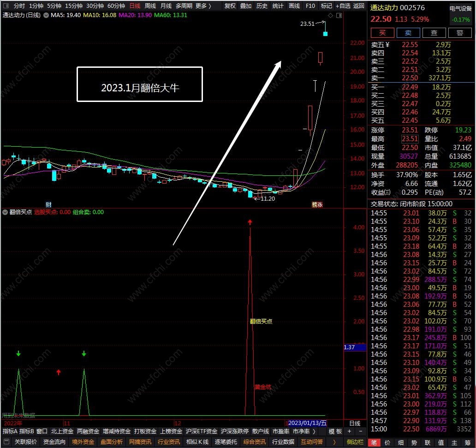Expand the 更多 periods menu
The width and height of the screenshot is (476, 448).
coord(203,6)
